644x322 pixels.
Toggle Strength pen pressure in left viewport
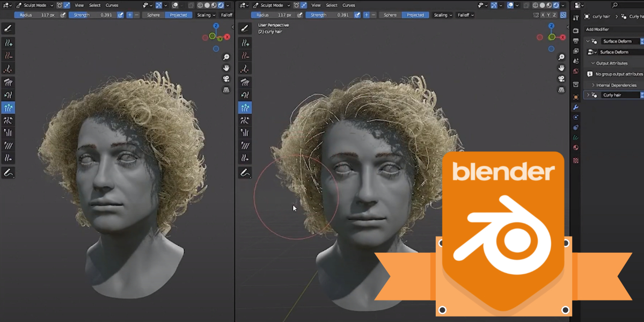point(121,15)
